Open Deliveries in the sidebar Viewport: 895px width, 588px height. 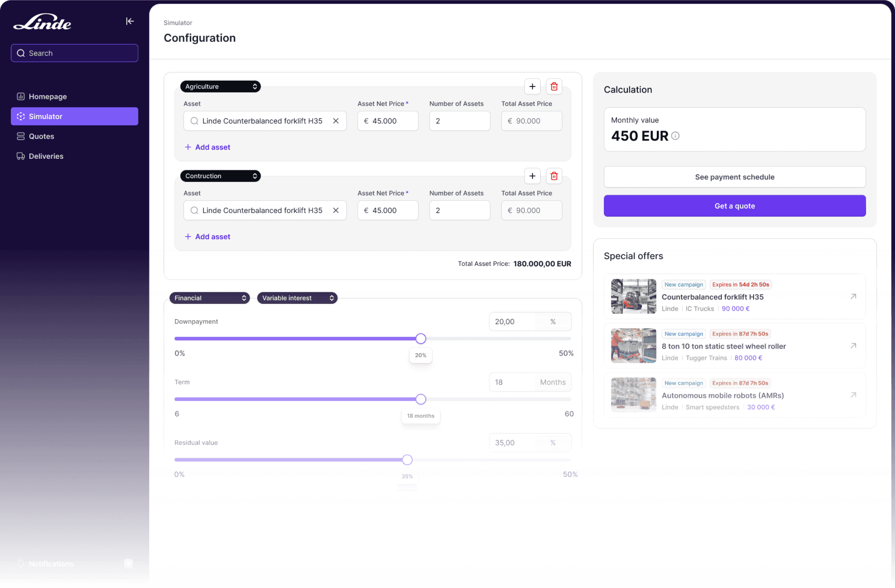coord(46,156)
